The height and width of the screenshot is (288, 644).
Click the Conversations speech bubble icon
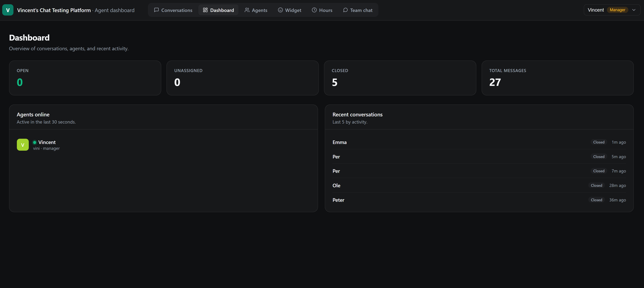click(156, 10)
